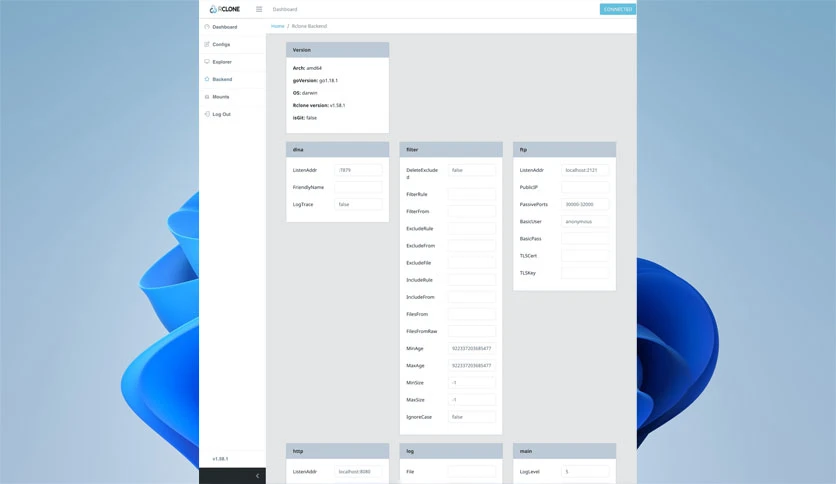The image size is (836, 484).
Task: Click the Dashboard sidebar icon
Action: tap(207, 27)
